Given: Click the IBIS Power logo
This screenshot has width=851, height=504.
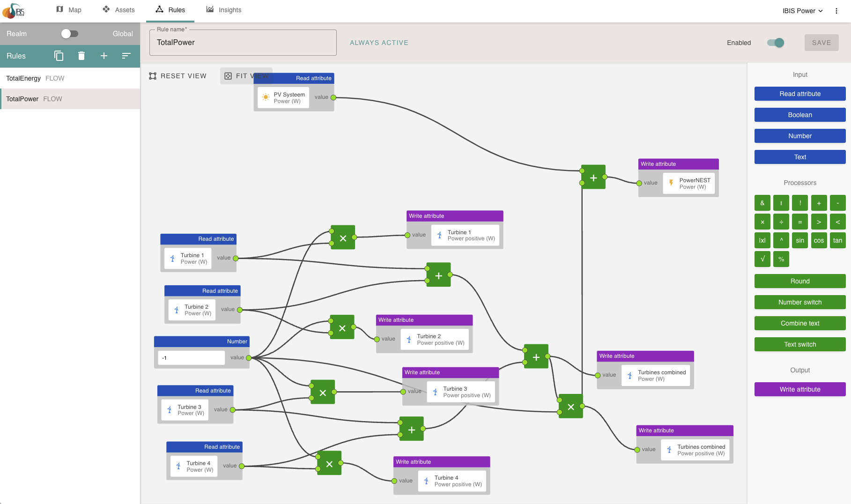Looking at the screenshot, I should [x=14, y=10].
